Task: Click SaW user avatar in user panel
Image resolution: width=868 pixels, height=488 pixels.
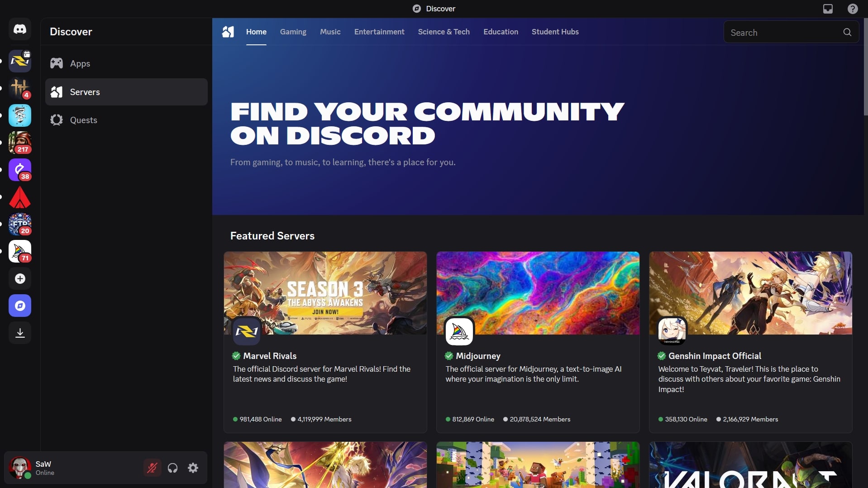Action: tap(20, 468)
